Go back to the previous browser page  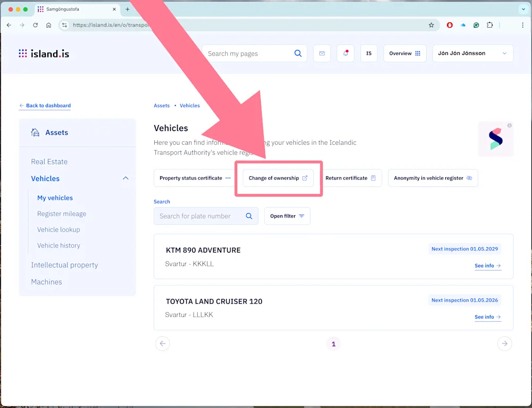[9, 25]
